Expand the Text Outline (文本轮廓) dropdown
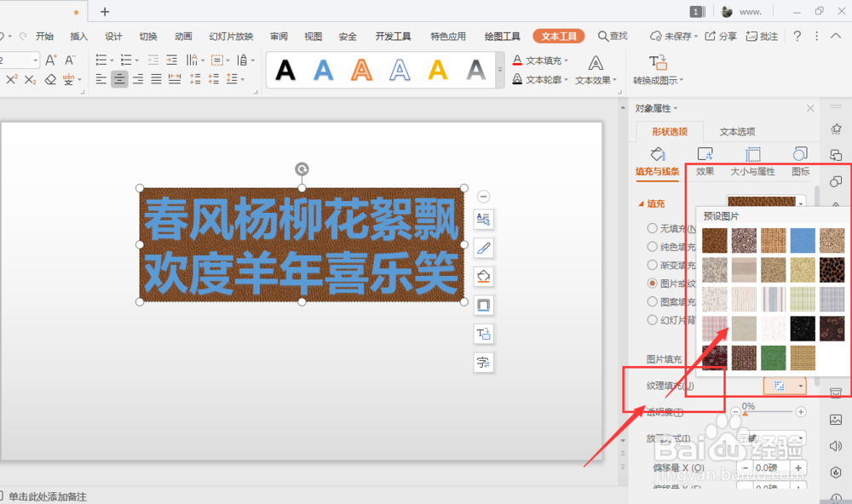The height and width of the screenshot is (504, 852). pos(567,80)
